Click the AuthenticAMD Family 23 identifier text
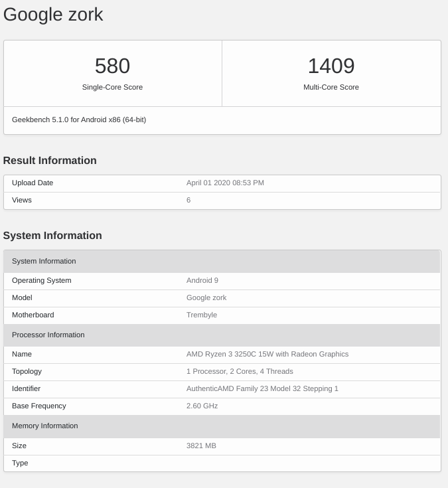The height and width of the screenshot is (488, 448). tap(262, 388)
